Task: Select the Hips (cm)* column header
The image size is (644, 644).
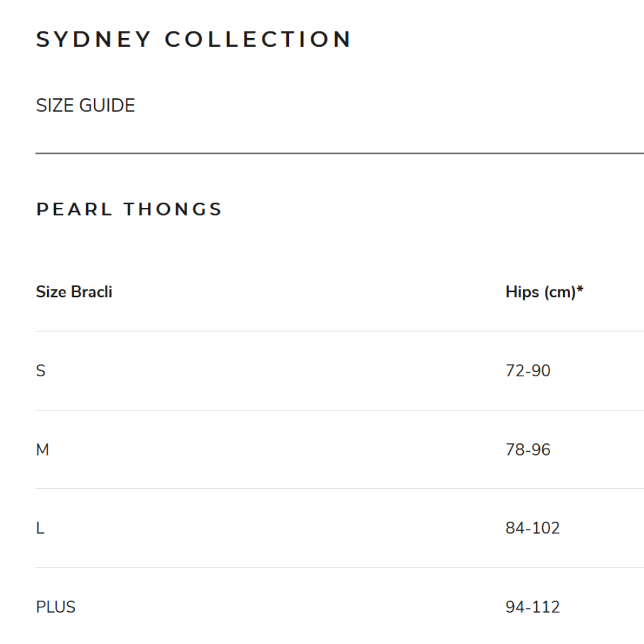Action: pos(544,292)
